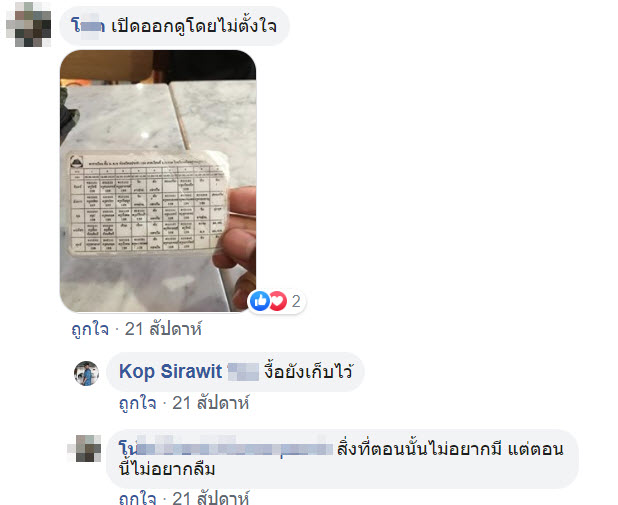Visit Kop Sirawit's profile via name
This screenshot has height=505, width=618.
171,371
